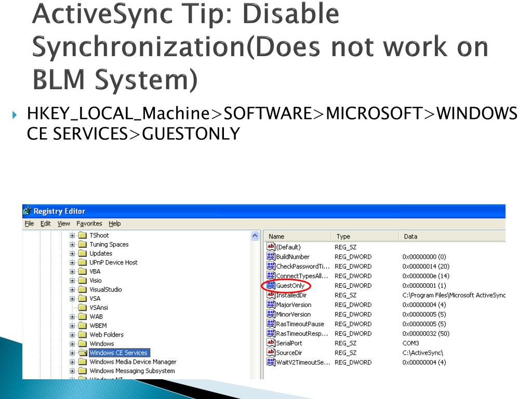The image size is (532, 399).
Task: Select the Windows Messaging Subsystem label
Action: tap(132, 371)
